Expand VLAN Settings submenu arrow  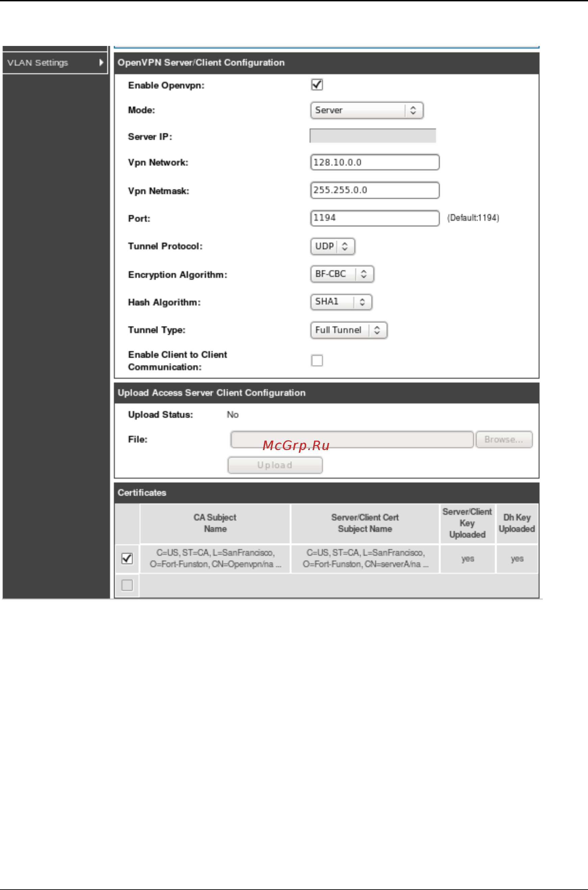pos(101,63)
